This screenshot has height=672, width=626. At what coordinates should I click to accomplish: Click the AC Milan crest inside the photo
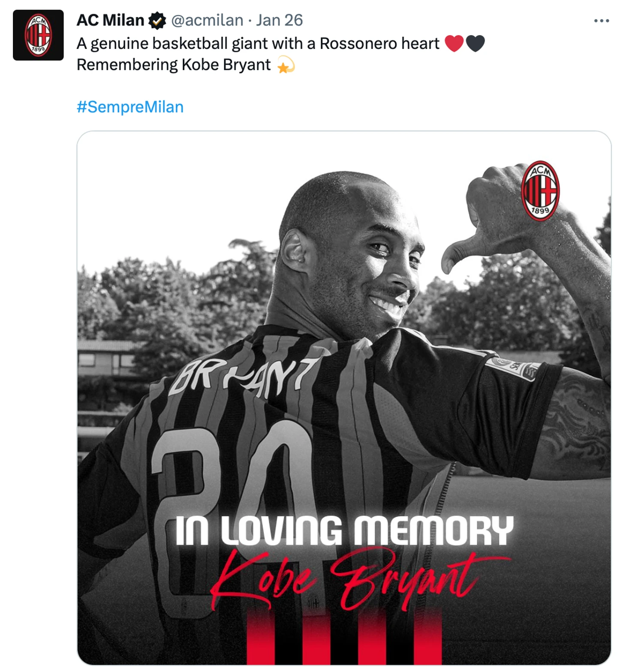click(540, 191)
